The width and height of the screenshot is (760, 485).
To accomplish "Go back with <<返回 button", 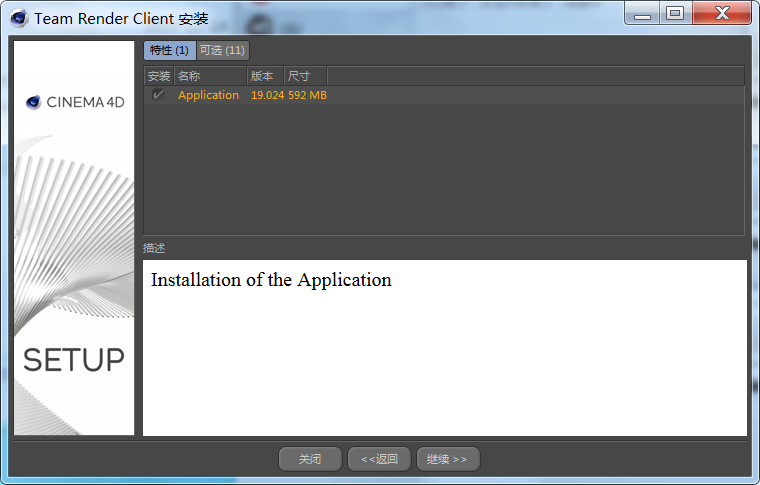I will tap(380, 459).
